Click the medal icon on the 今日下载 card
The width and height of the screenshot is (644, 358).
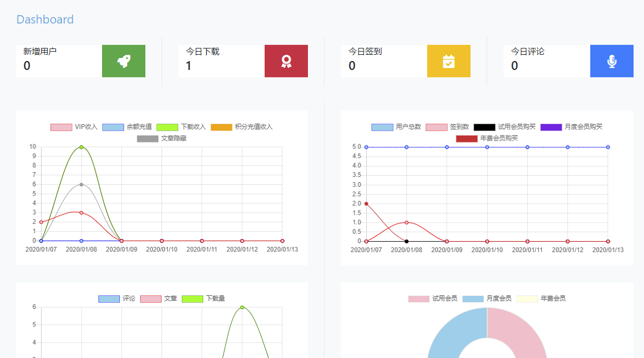coord(286,61)
